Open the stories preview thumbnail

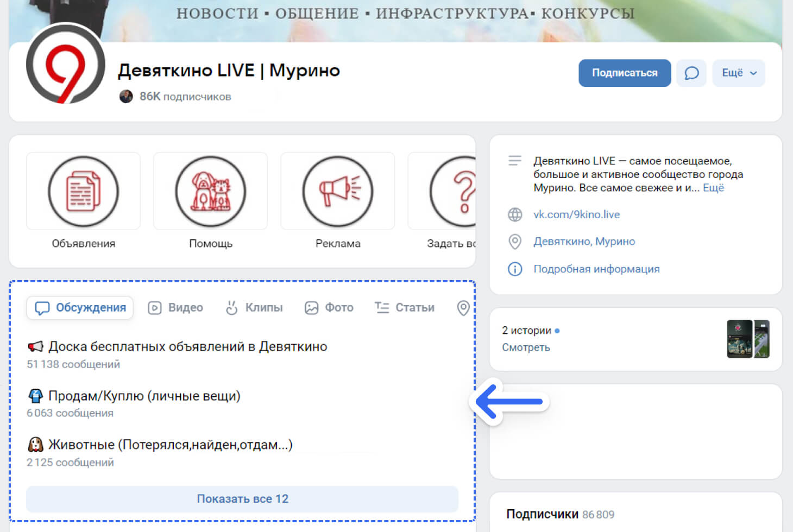tap(748, 339)
